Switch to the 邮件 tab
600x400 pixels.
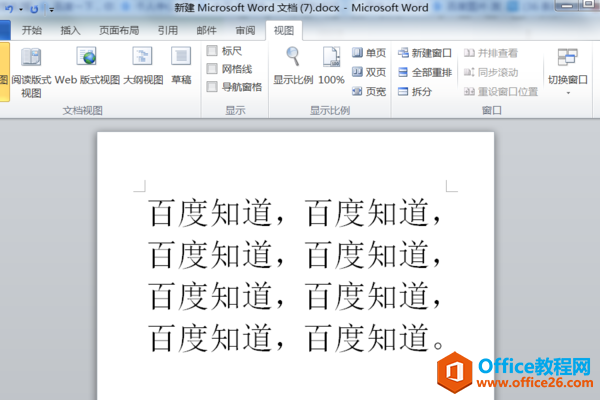[207, 30]
